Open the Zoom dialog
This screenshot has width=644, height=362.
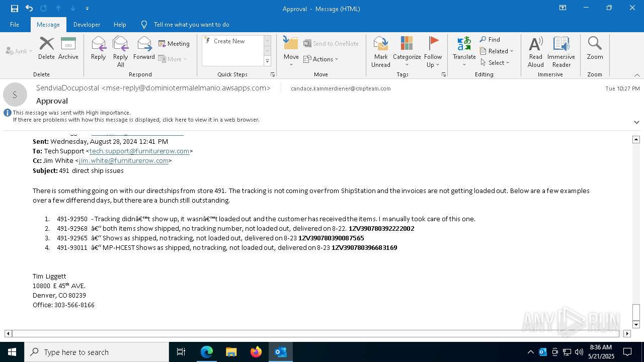[x=595, y=48]
